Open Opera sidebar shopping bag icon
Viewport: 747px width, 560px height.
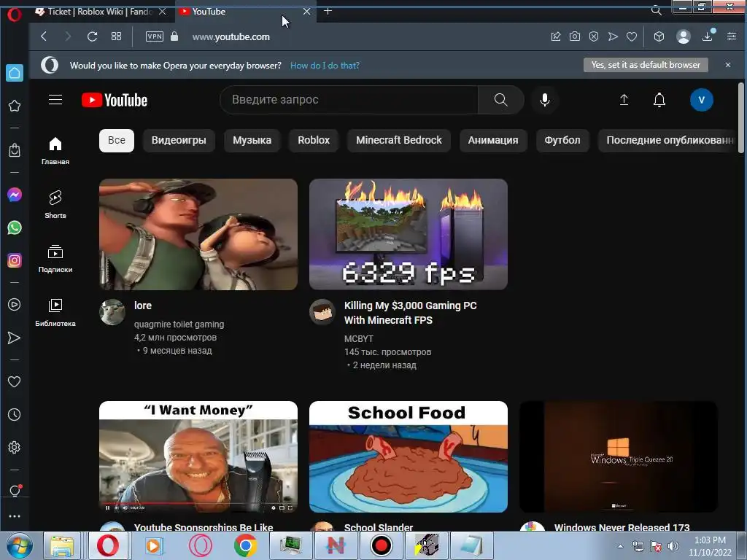click(x=15, y=150)
